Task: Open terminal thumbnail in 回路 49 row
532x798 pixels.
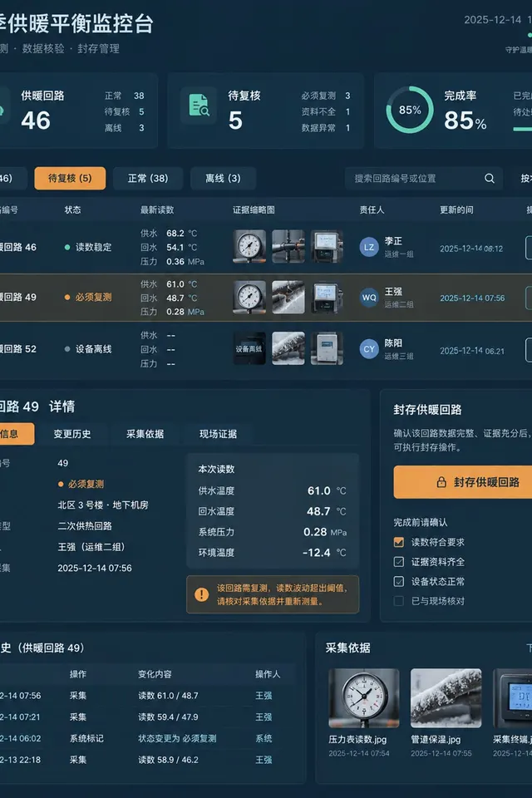Action: (327, 298)
